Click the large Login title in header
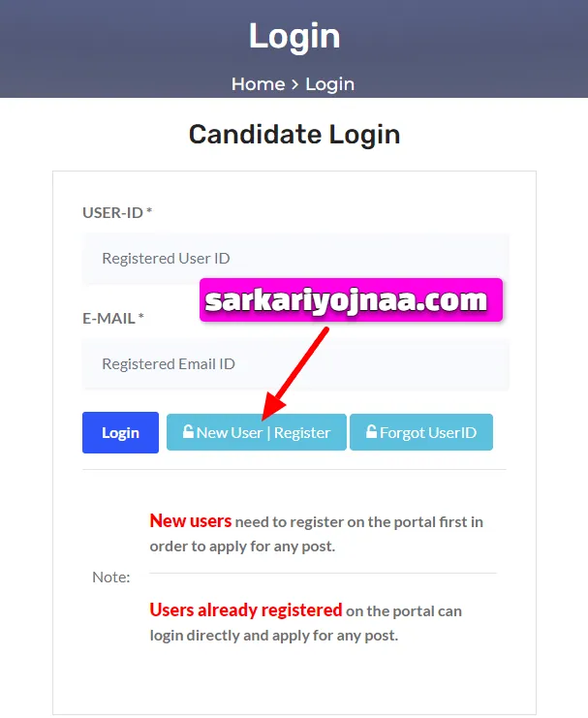This screenshot has width=588, height=718. [x=294, y=36]
